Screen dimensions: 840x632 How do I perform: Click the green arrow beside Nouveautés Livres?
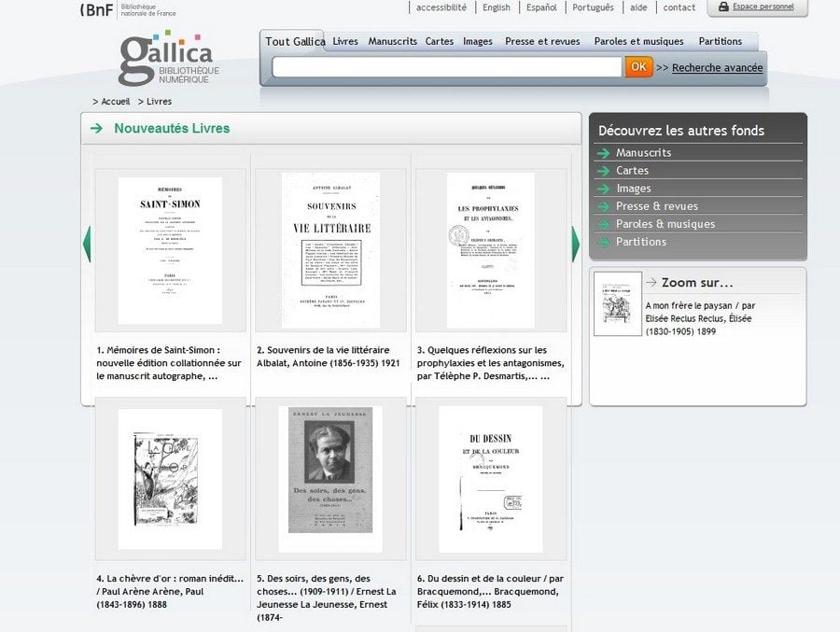[96, 129]
